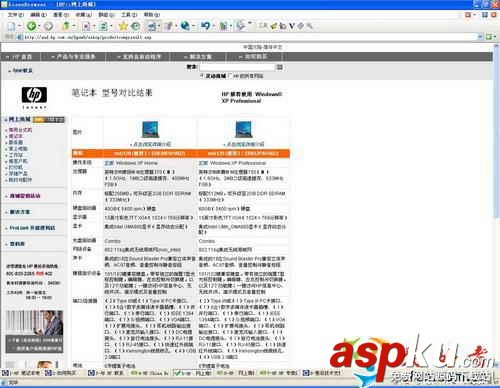500x388 pixels.
Task: Switch to the last bottom browser tab
Action: [x=322, y=373]
